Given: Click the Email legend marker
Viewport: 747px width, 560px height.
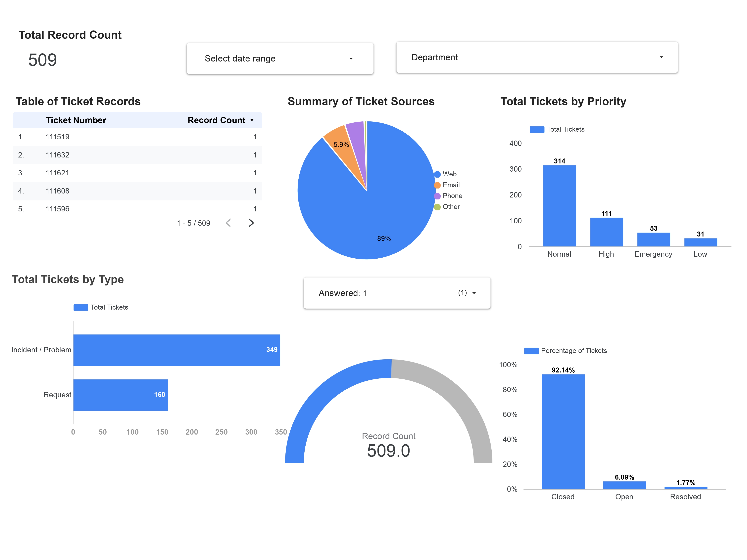Looking at the screenshot, I should [437, 185].
